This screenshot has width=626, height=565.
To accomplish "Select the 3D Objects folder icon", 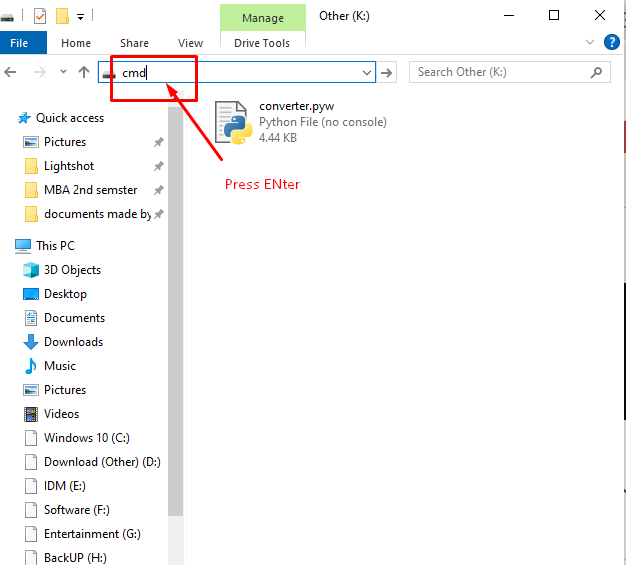I will pyautogui.click(x=30, y=270).
